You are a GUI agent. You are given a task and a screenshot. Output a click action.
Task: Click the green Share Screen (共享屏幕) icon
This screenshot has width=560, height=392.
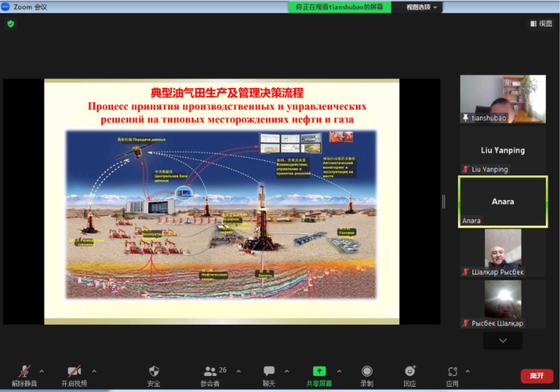(x=319, y=372)
